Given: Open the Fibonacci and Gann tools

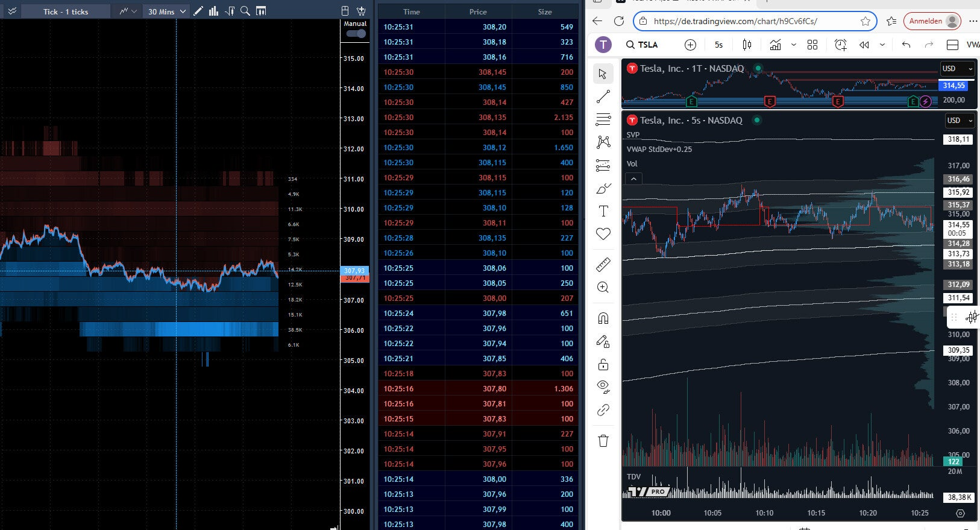Looking at the screenshot, I should 603,119.
